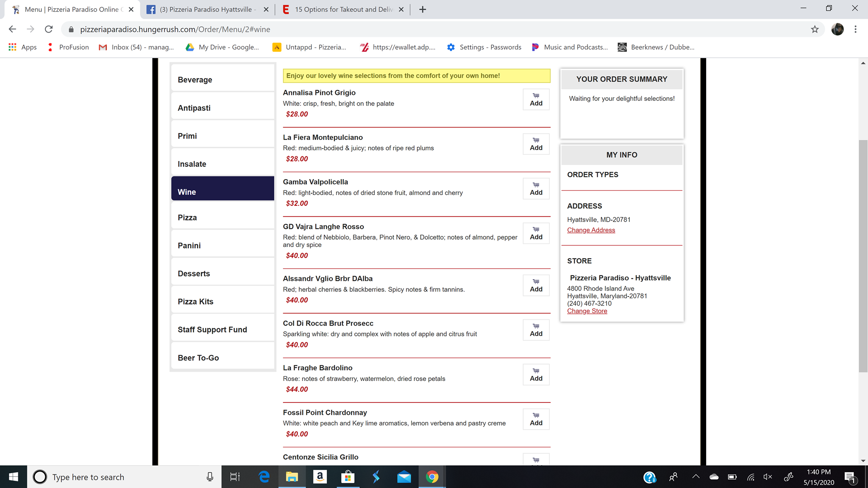Add Annalisa Pinot Grigio to cart

pyautogui.click(x=536, y=100)
